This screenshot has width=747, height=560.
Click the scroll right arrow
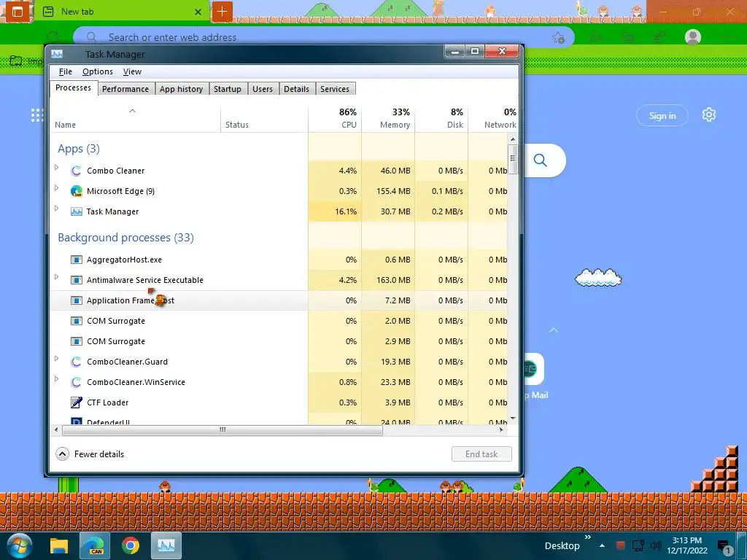pos(501,430)
